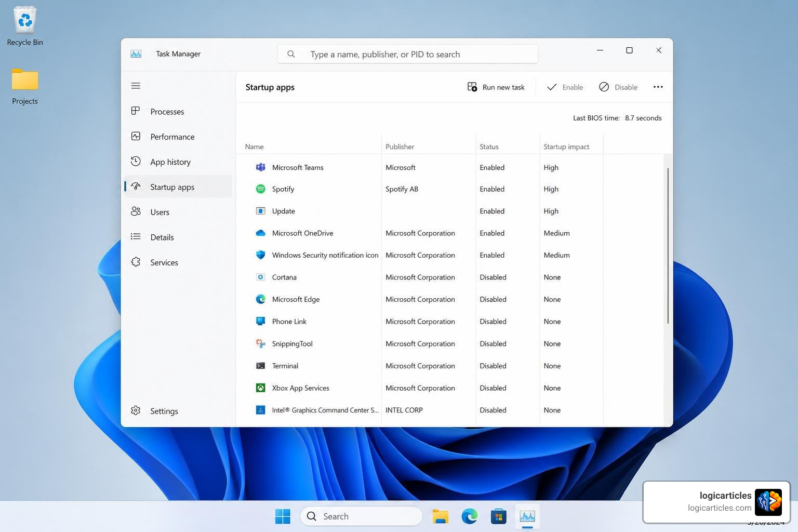Click the Cortana row icon

(260, 277)
